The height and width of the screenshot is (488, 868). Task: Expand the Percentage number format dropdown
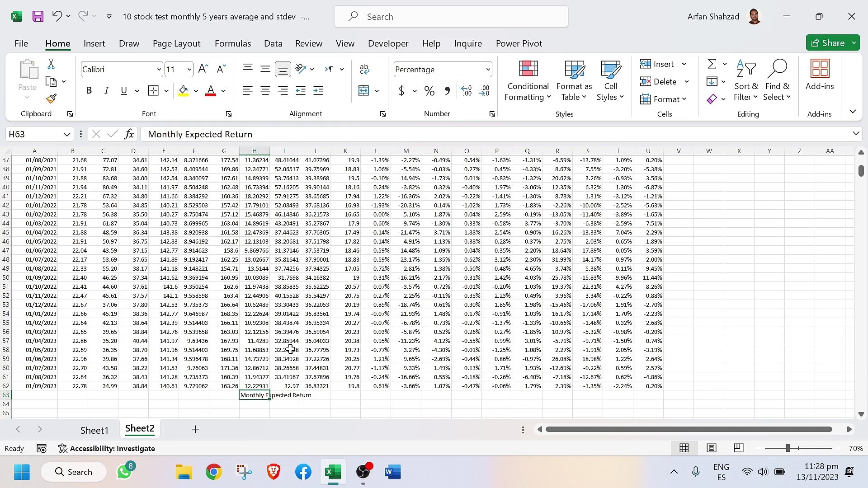pos(488,70)
